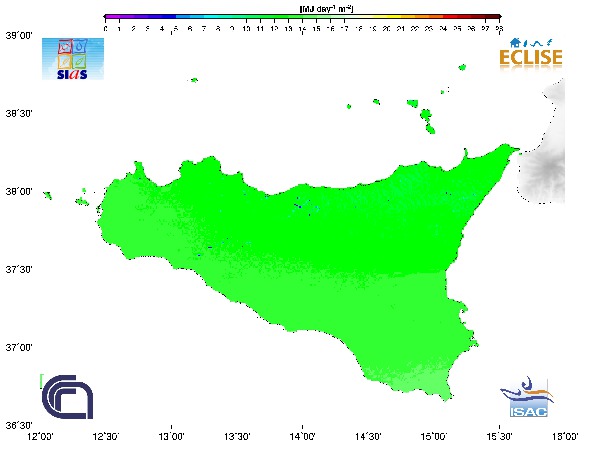The height and width of the screenshot is (450, 600).
Task: Click the longitude label 14°30'
Action: click(x=368, y=436)
